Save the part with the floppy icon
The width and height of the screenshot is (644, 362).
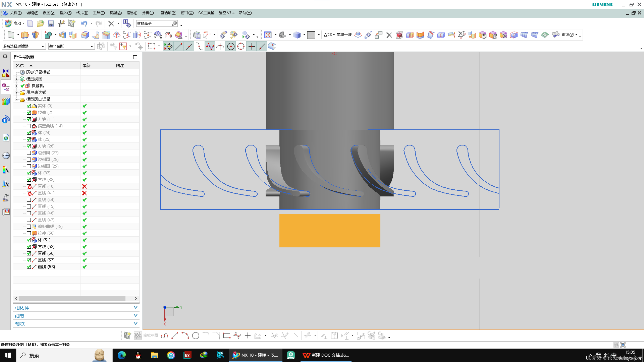tap(51, 23)
